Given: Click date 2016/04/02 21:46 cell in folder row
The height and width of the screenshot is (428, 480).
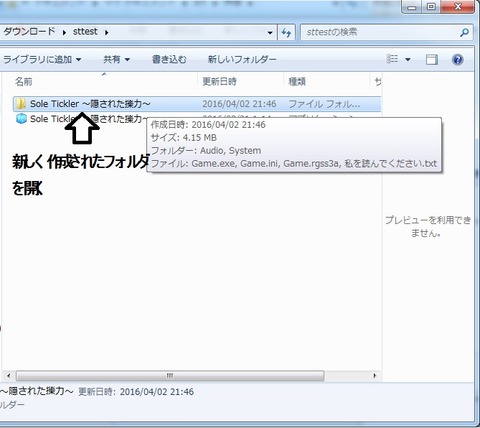Looking at the screenshot, I should pos(239,104).
